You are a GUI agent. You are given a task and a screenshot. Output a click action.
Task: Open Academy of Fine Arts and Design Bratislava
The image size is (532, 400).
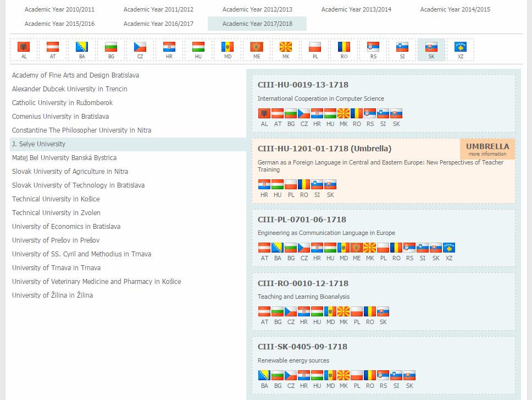coord(75,75)
